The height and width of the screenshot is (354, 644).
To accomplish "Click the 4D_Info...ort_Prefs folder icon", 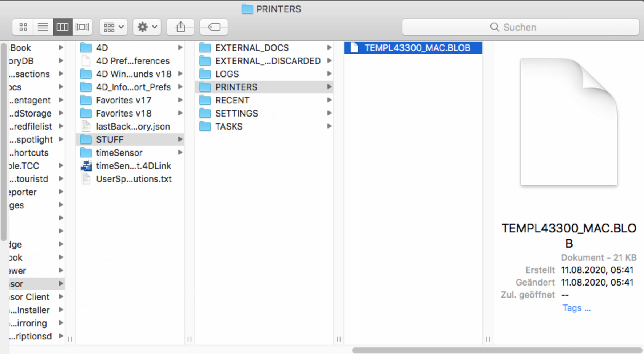I will (x=86, y=87).
